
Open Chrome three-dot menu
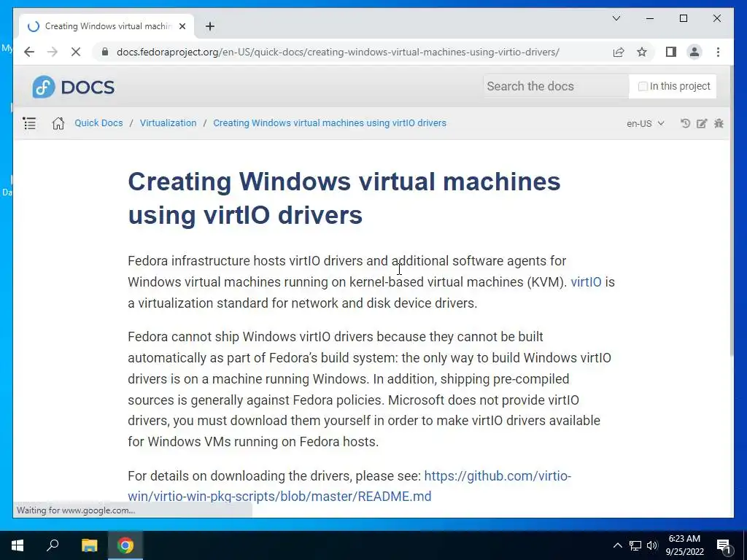pos(718,52)
